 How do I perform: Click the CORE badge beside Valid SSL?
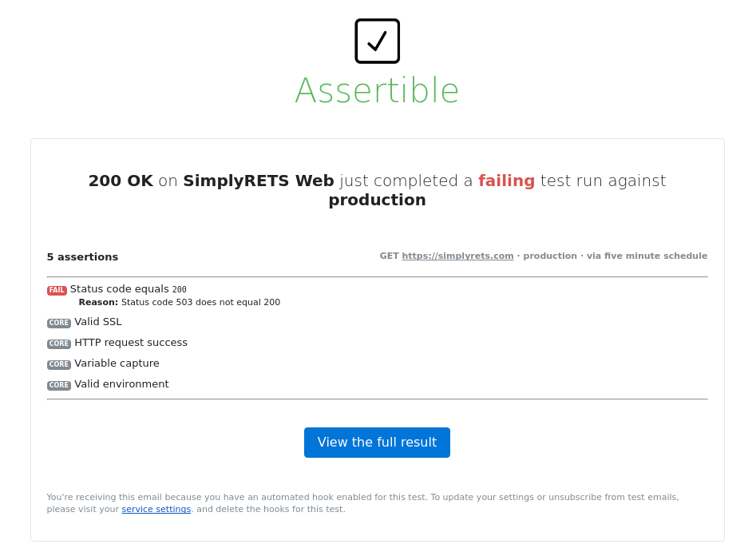[x=59, y=324]
